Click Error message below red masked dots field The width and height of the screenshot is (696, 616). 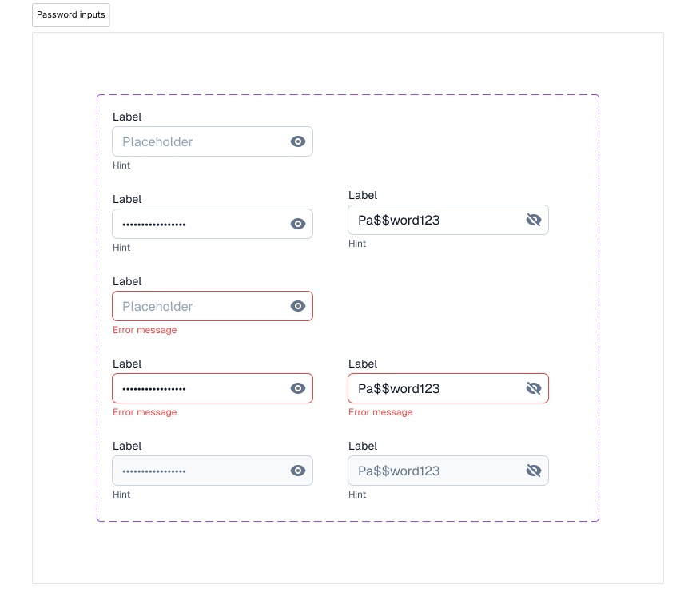[145, 412]
